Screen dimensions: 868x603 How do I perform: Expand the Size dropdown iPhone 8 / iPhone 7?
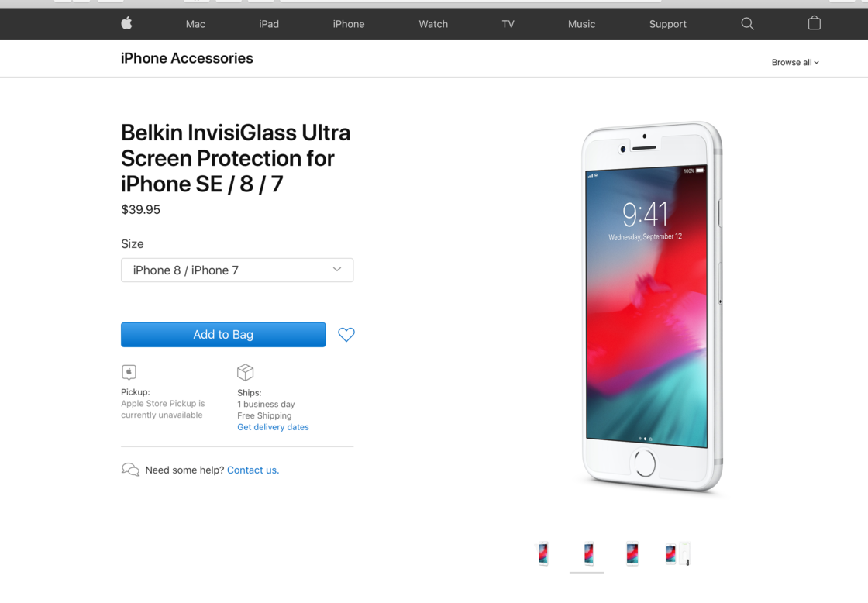(237, 270)
